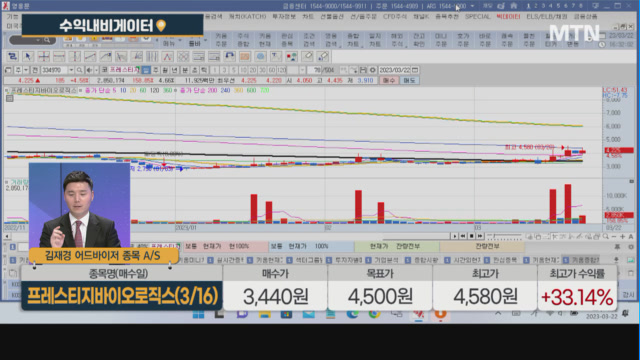Expand the stock code 334970 dropdown
Screen dimensions: 640x360
(x=71, y=70)
